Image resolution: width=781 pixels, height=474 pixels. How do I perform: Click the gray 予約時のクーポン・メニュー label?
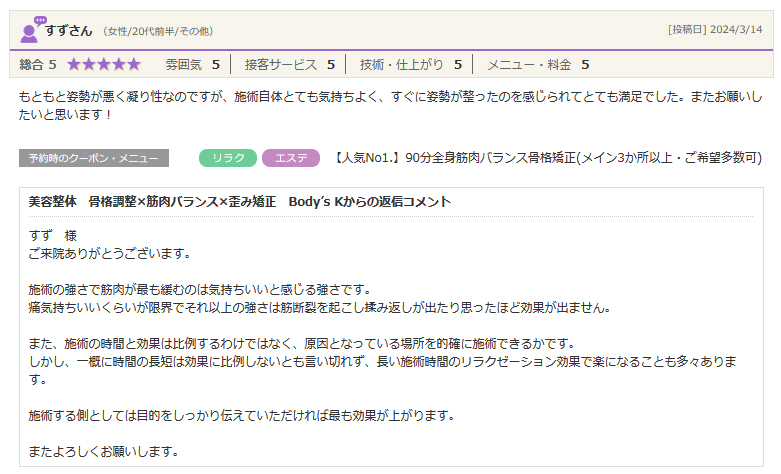[x=93, y=158]
